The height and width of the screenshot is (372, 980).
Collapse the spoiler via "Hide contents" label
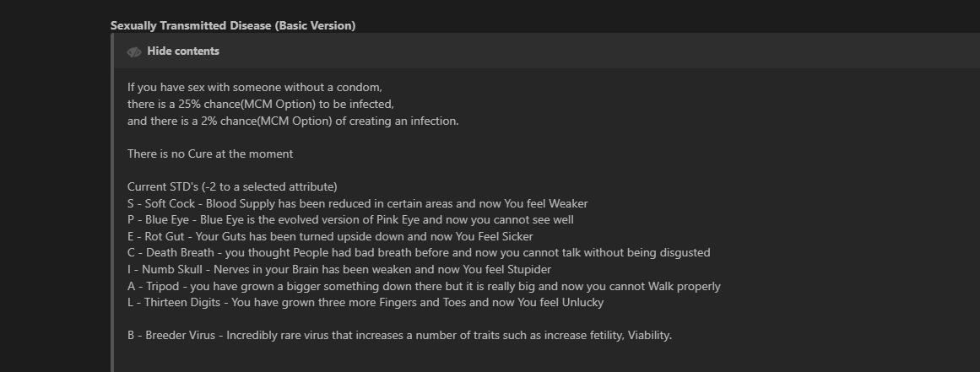tap(183, 51)
